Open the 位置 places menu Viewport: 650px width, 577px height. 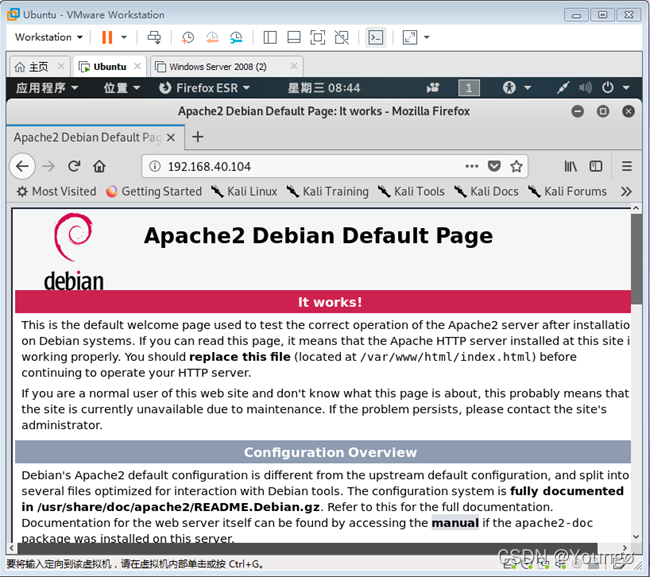coord(122,88)
